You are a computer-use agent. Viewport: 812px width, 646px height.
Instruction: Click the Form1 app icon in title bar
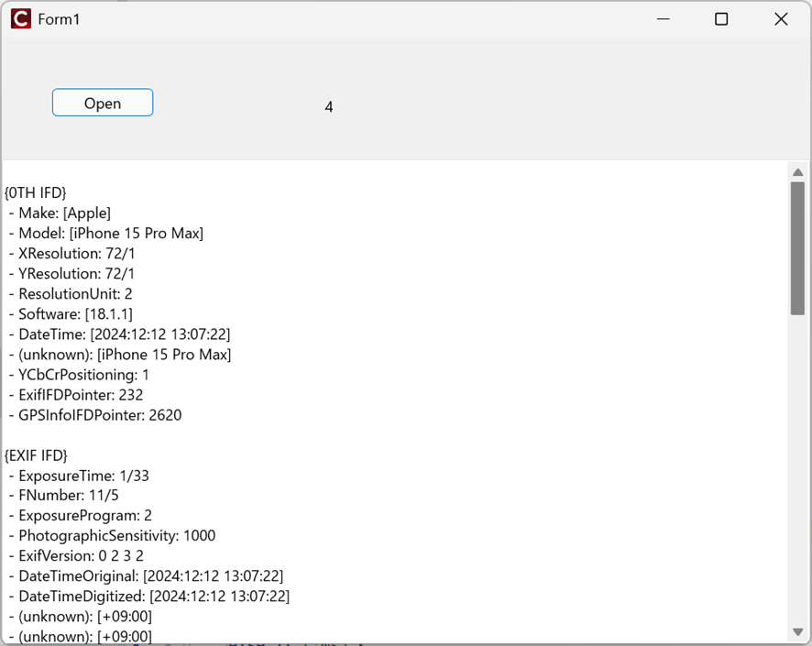20,19
